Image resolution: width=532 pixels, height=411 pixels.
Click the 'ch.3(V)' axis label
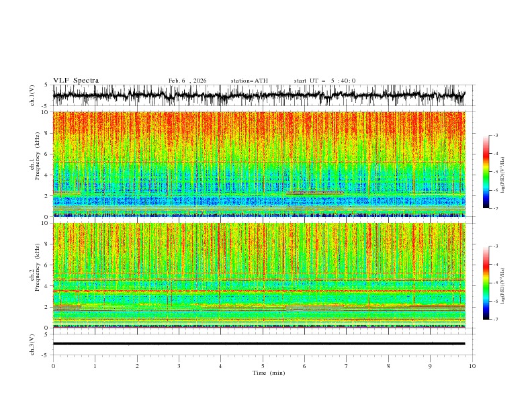click(x=32, y=345)
